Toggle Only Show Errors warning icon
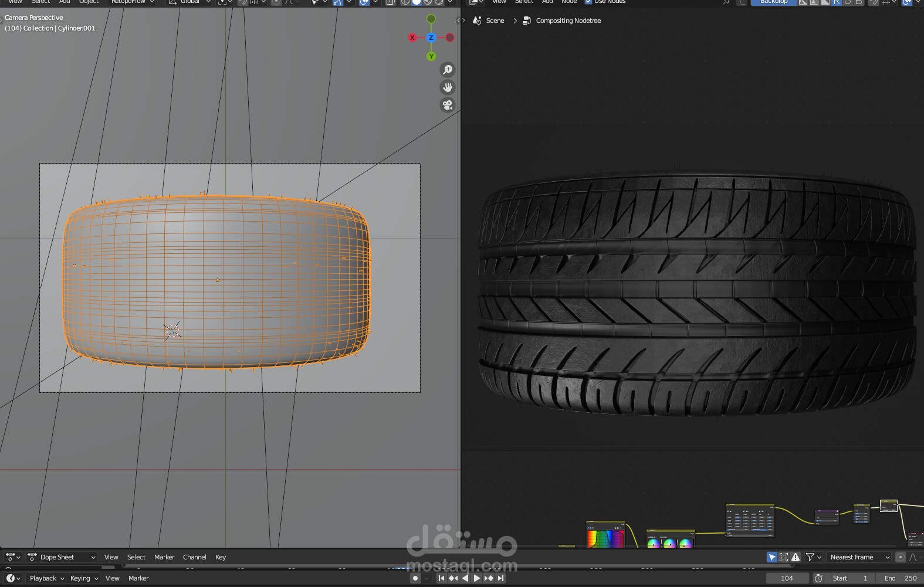 click(x=796, y=557)
